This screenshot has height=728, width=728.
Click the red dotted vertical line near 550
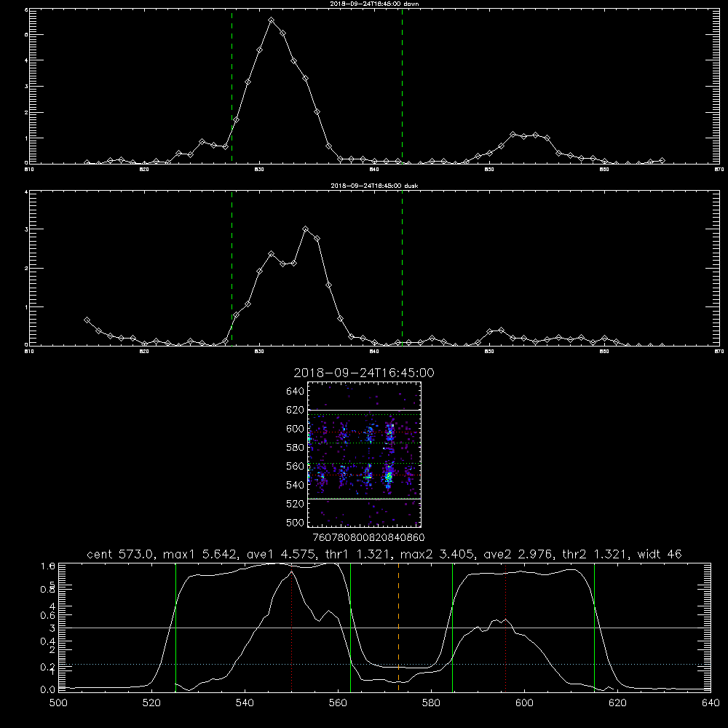292,627
